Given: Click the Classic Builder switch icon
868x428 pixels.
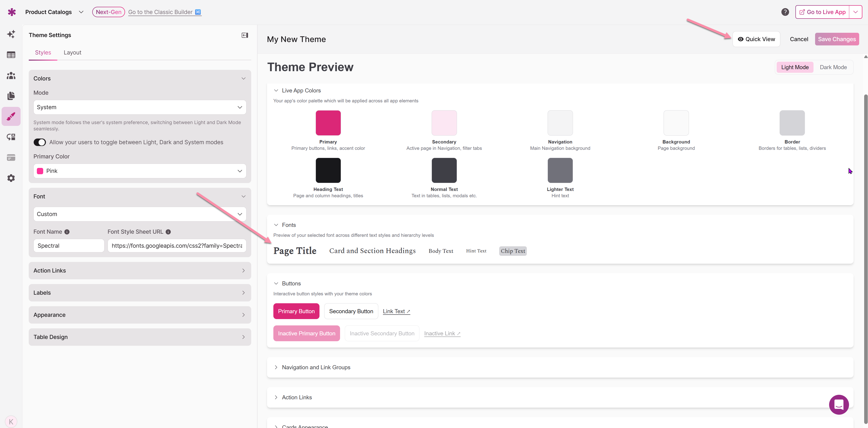Looking at the screenshot, I should 198,12.
